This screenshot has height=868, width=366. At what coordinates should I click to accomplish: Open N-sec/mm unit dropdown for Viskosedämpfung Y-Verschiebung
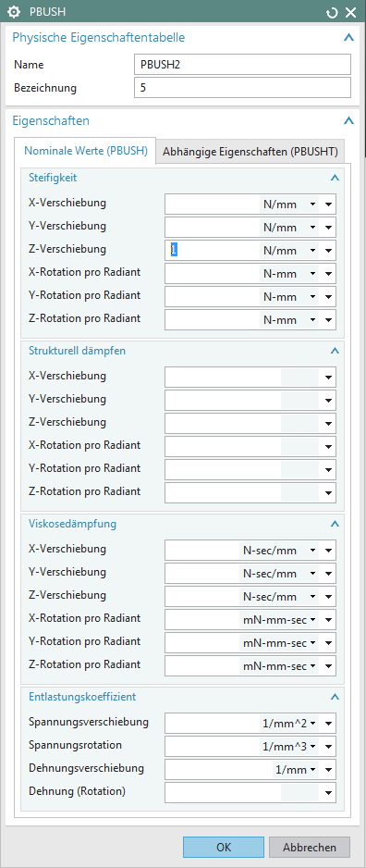click(280, 574)
